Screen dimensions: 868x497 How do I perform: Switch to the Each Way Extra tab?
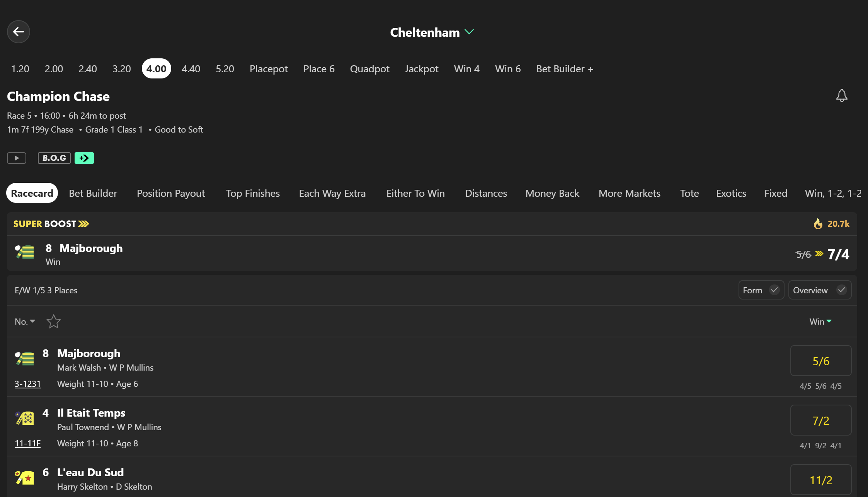pyautogui.click(x=332, y=193)
